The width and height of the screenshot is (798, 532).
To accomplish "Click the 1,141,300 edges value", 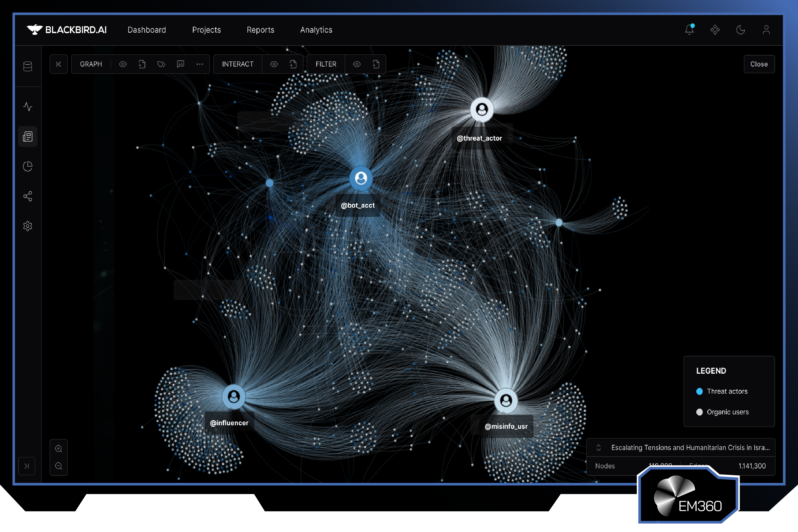I will click(752, 466).
